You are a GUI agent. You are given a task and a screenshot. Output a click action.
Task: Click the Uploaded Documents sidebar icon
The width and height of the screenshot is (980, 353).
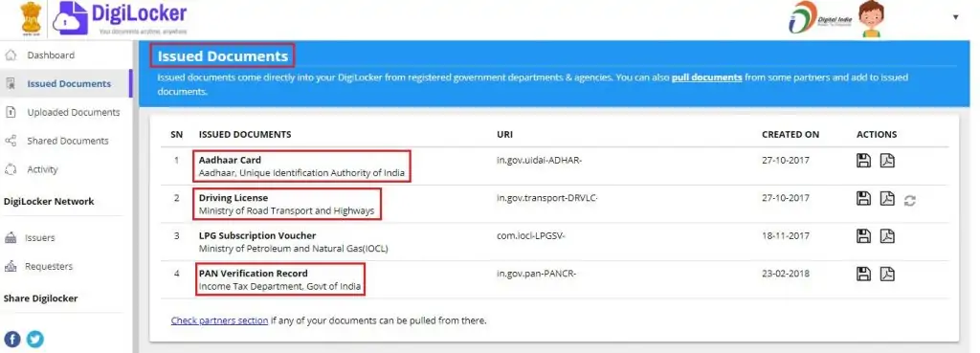11,113
